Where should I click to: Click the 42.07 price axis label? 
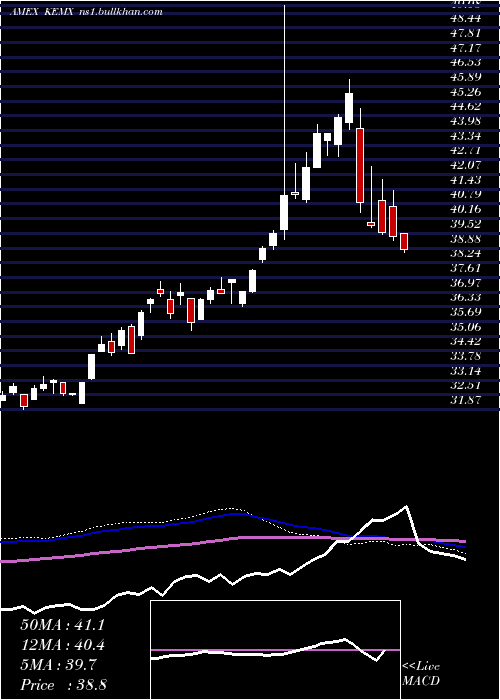[x=466, y=165]
